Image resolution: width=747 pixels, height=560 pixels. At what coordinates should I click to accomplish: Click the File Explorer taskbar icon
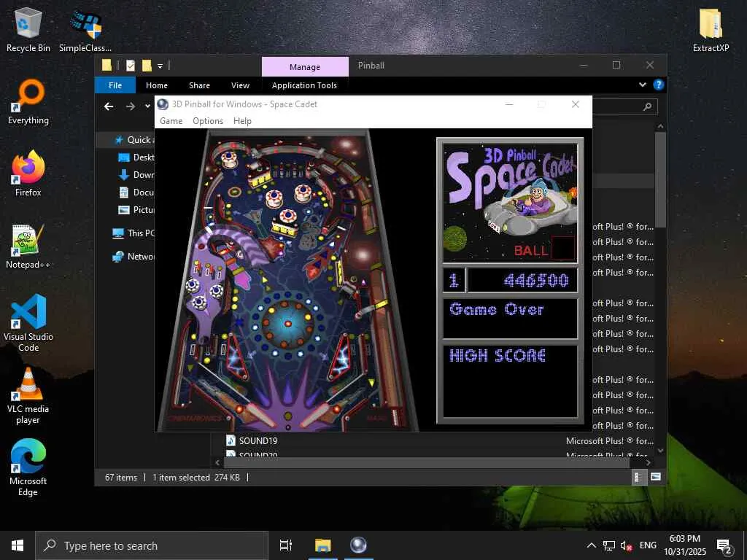point(322,545)
